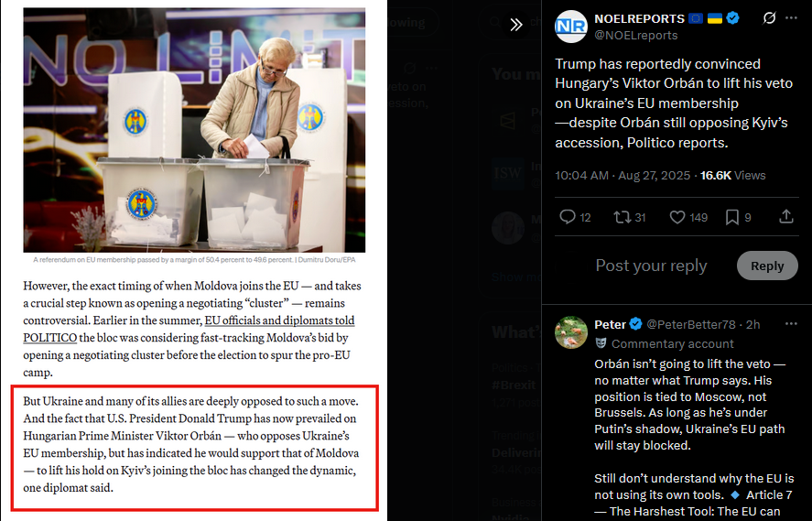The width and height of the screenshot is (812, 521).
Task: Open the share upload icon
Action: tap(786, 217)
